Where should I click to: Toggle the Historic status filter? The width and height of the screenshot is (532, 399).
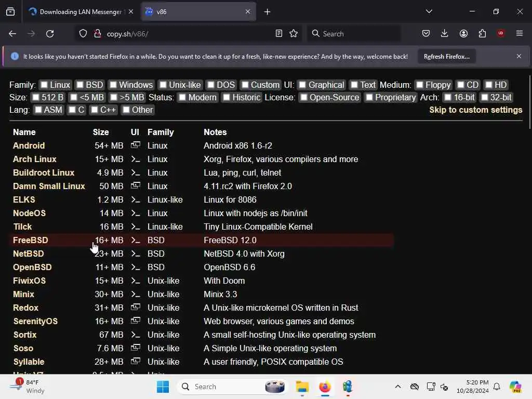[x=227, y=97]
